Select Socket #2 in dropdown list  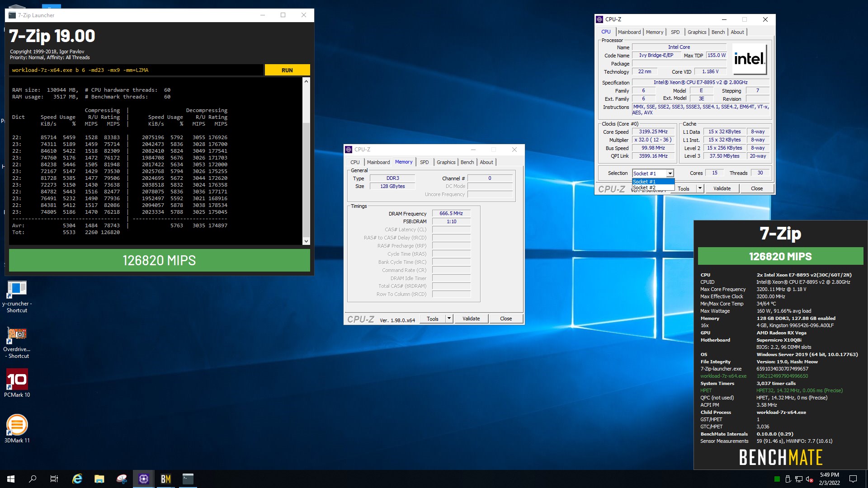[x=653, y=188]
